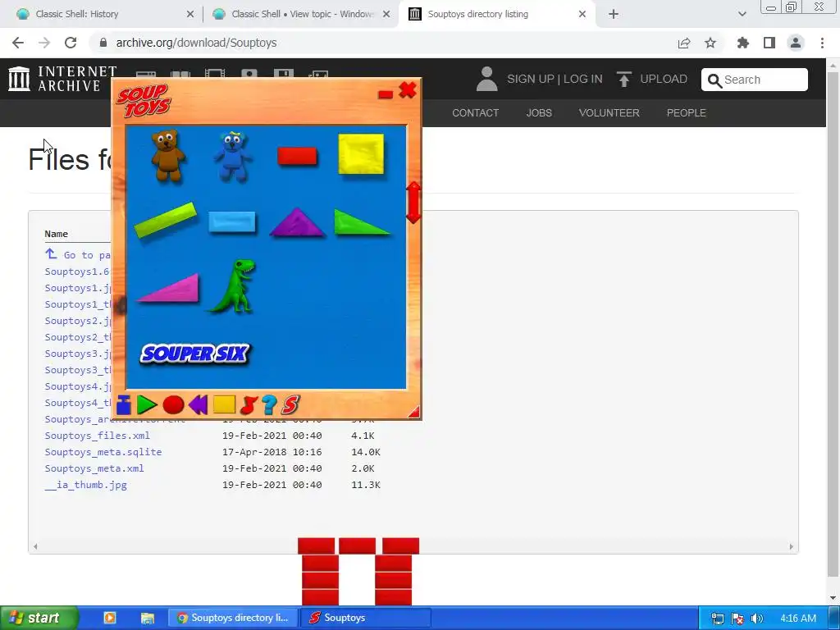840x630 pixels.
Task: Open __ia_thumb.jpg link
Action: [x=85, y=485]
